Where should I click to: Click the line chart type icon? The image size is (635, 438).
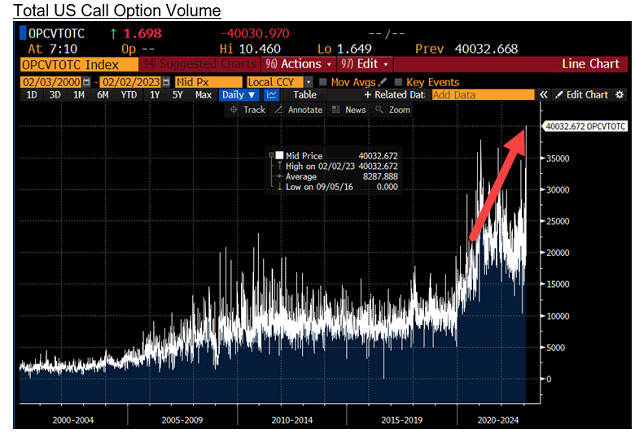tap(271, 95)
